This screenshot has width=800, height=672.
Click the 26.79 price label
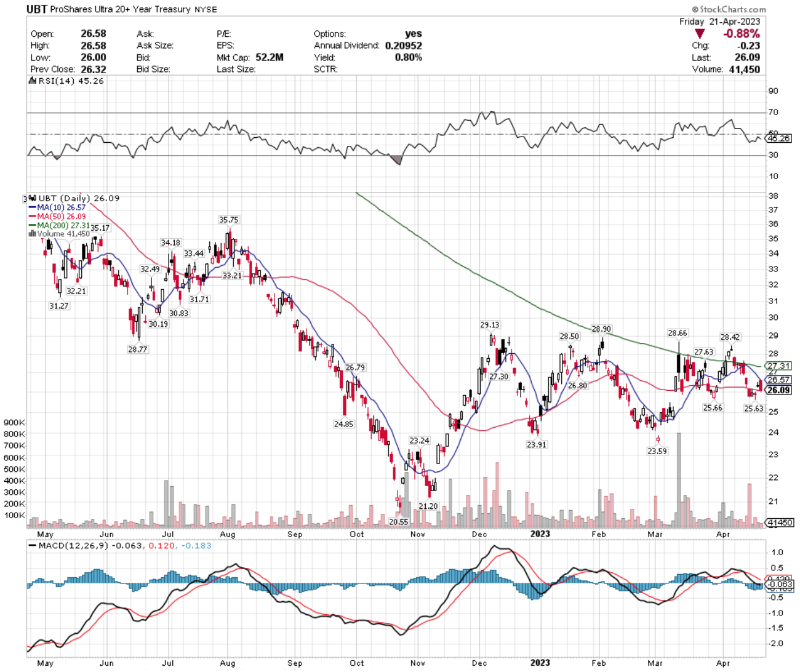(355, 367)
